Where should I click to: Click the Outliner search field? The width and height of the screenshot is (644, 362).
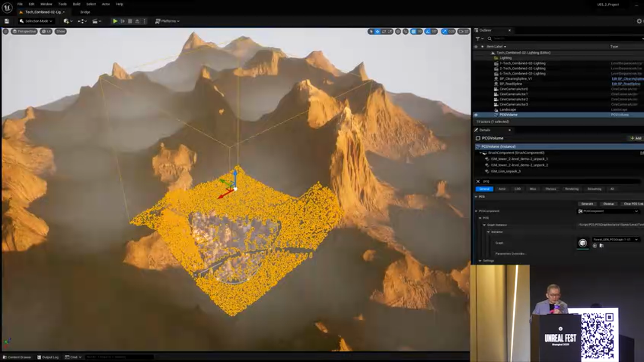[553, 38]
